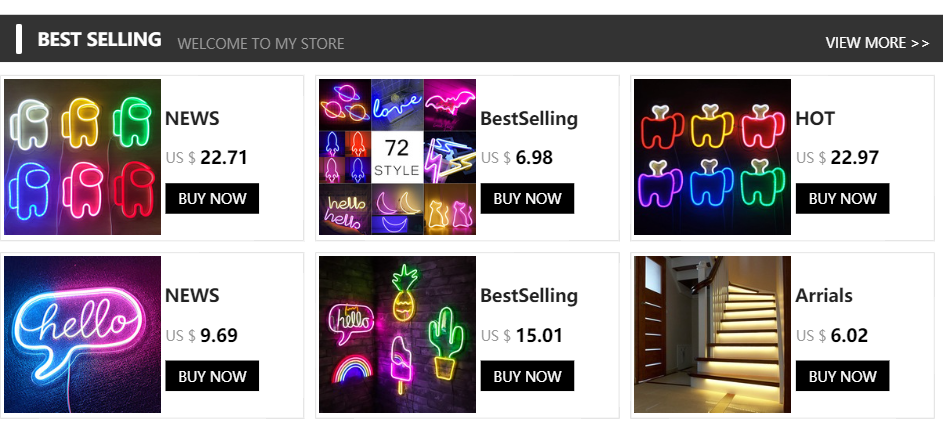Click VIEW MORE link in header
The width and height of the screenshot is (943, 438).
coord(877,43)
